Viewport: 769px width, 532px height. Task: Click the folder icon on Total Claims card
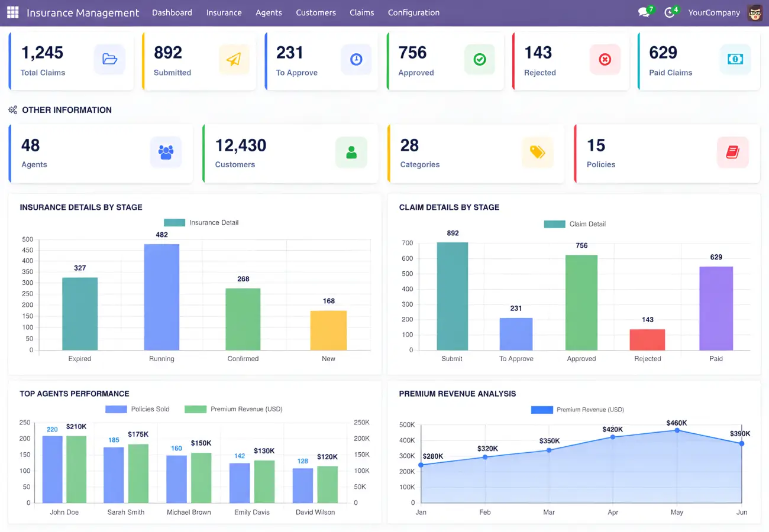pyautogui.click(x=109, y=59)
